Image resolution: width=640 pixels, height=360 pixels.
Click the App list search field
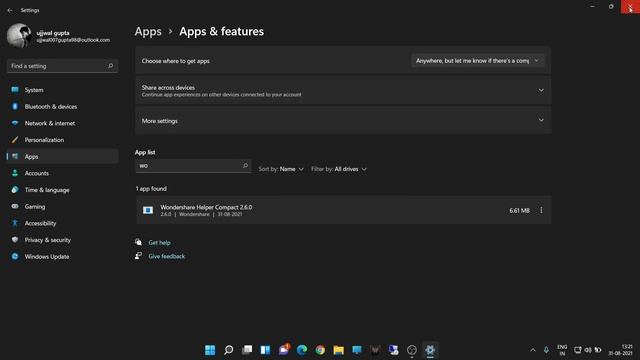[193, 166]
